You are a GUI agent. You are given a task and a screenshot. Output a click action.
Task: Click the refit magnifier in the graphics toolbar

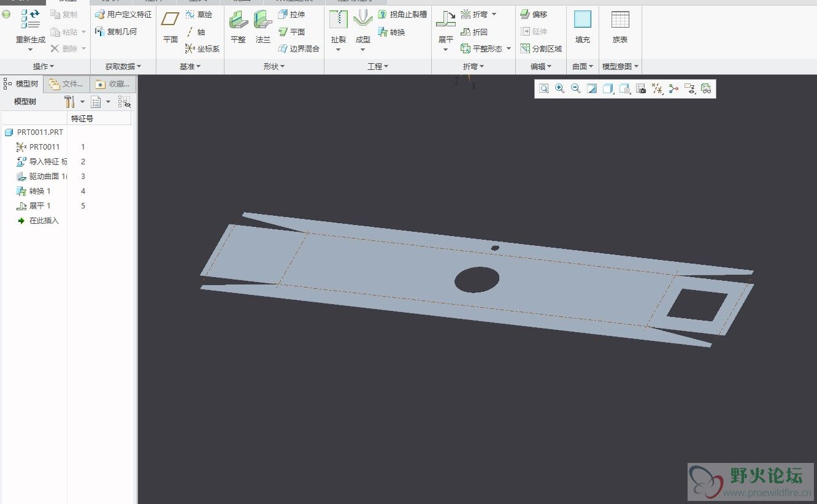tap(544, 89)
